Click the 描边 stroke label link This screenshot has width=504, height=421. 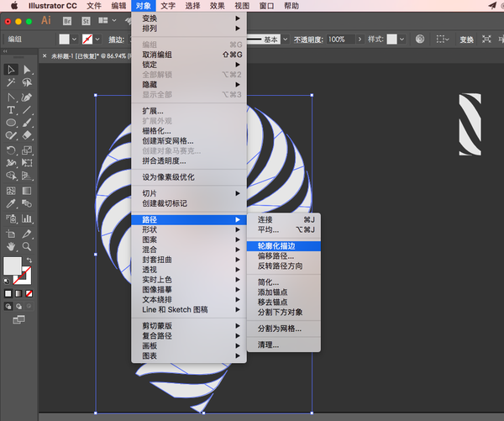click(x=116, y=39)
